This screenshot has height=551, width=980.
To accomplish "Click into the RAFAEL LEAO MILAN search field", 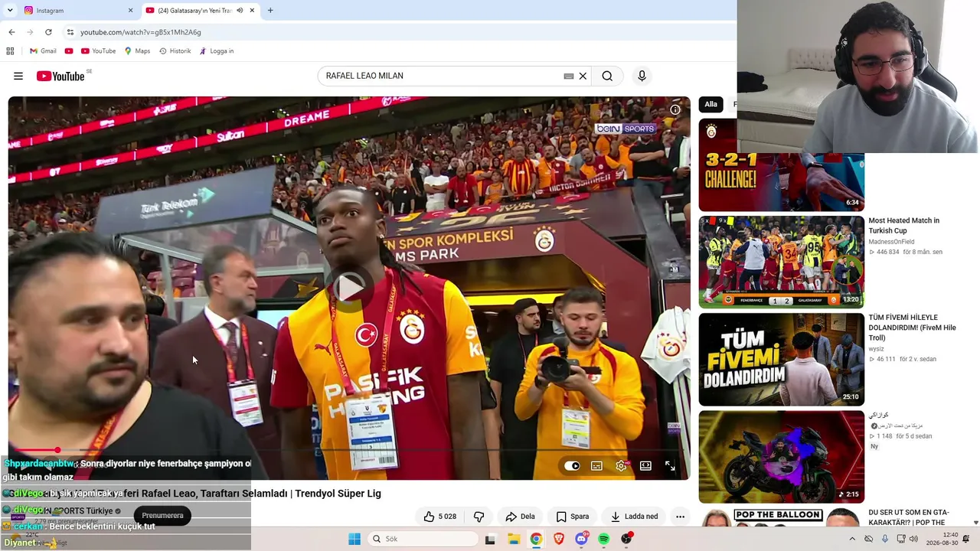I will (443, 76).
